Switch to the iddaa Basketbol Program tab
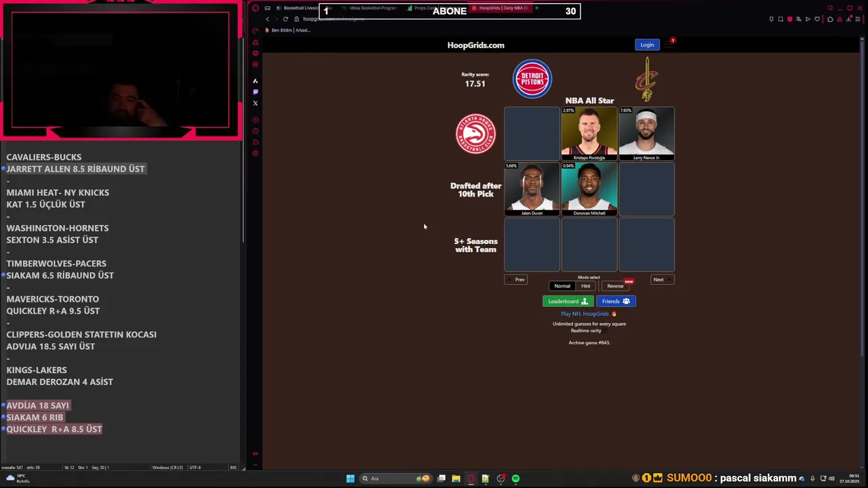The width and height of the screenshot is (868, 488). click(370, 8)
